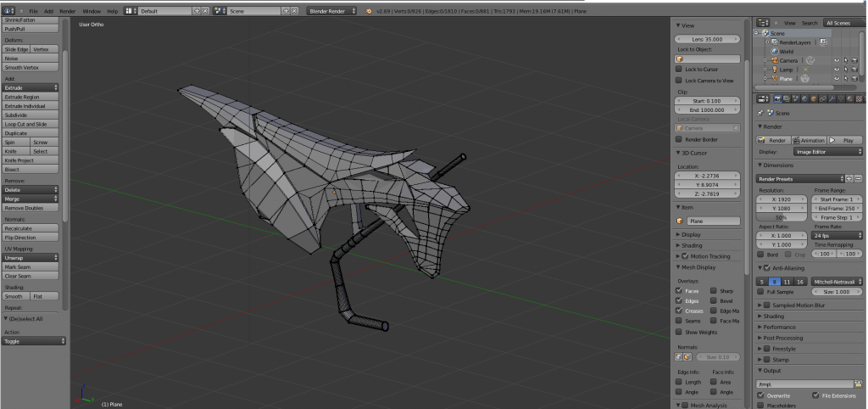Screen dimensions: 868x409
Task: Open the Object properties tab icon
Action: click(814, 98)
